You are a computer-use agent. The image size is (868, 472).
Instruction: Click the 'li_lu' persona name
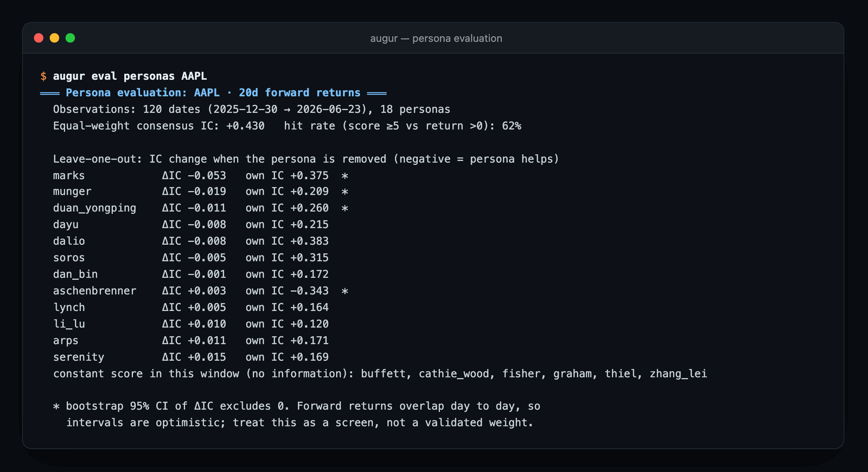[x=69, y=324]
